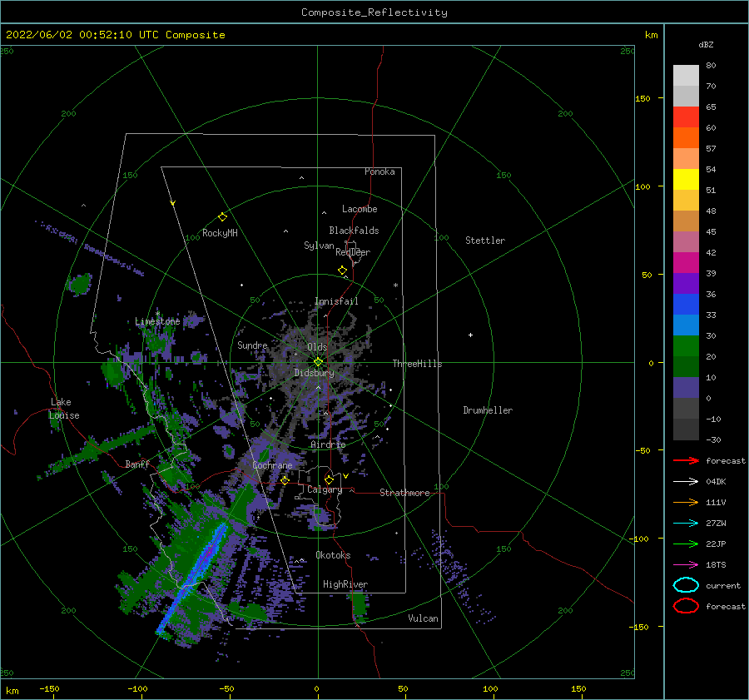
Task: Click the Sundre label
Action: pos(252,345)
